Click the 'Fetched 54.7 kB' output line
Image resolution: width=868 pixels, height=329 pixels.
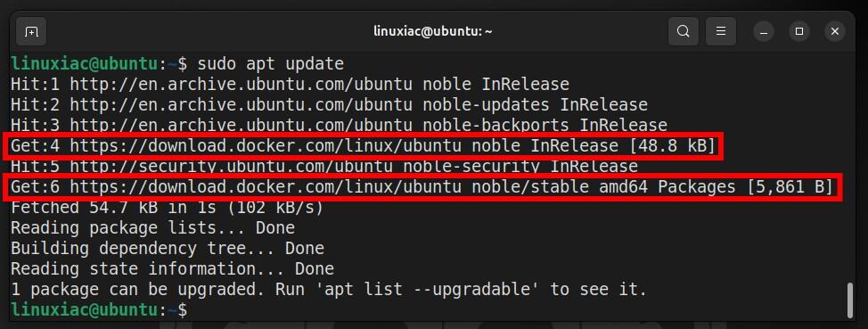pyautogui.click(x=168, y=208)
